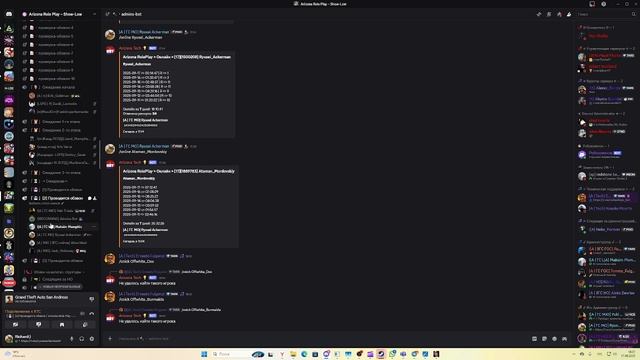The width and height of the screenshot is (640, 360).
Task: Open the rightmost message bar icon
Action: click(x=564, y=338)
